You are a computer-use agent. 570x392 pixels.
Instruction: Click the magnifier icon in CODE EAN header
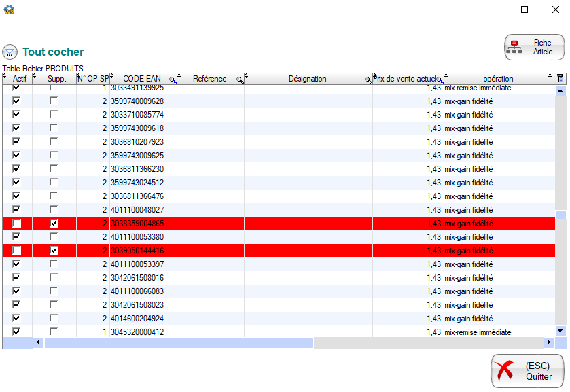[x=173, y=79]
